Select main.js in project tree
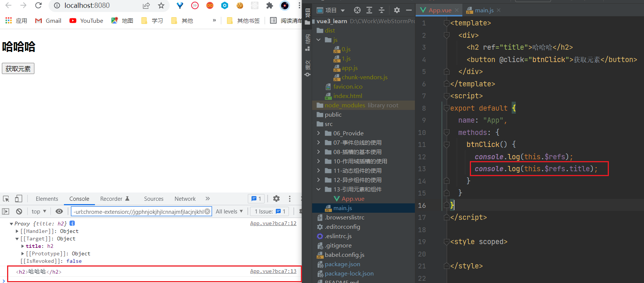644x283 pixels. pos(363,208)
